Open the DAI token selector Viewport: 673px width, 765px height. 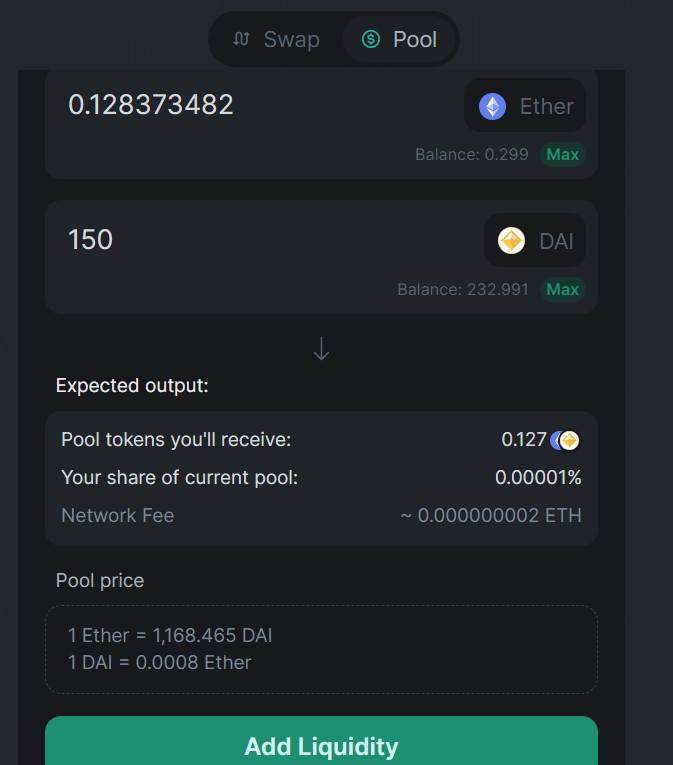[534, 240]
